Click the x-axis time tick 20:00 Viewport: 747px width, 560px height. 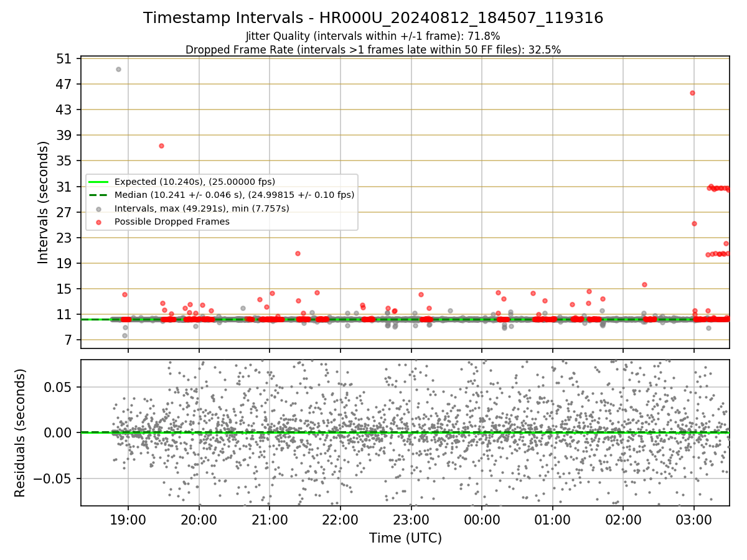point(199,520)
